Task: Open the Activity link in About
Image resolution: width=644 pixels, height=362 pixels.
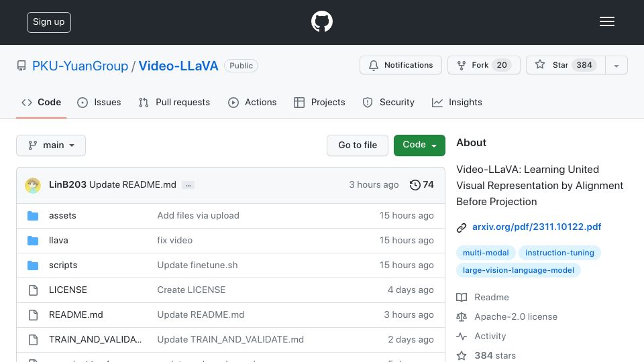Action: pyautogui.click(x=481, y=336)
